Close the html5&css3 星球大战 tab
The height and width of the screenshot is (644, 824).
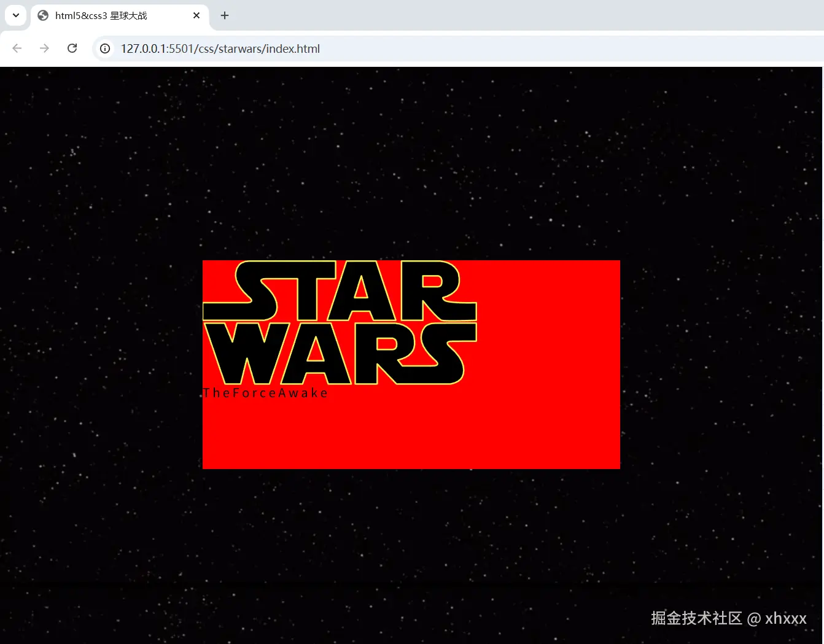(196, 15)
